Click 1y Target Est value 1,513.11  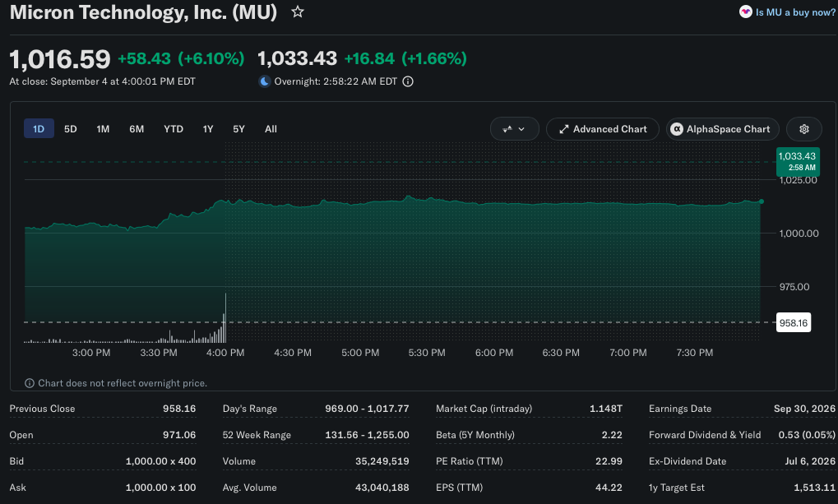(814, 487)
